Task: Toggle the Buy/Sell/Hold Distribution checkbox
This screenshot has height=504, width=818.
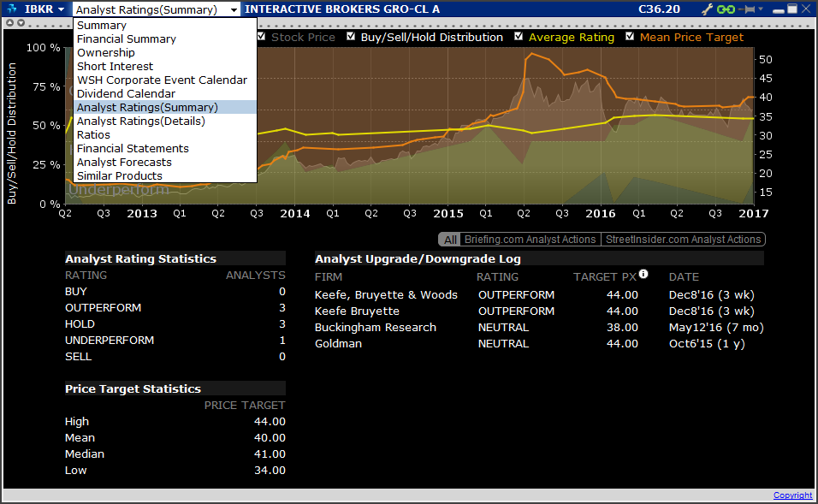Action: tap(351, 37)
